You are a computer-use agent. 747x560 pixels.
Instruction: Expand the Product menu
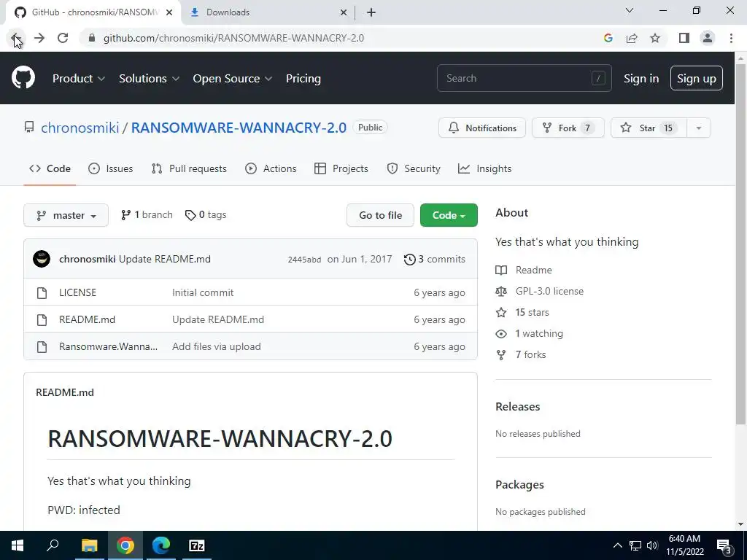point(79,79)
